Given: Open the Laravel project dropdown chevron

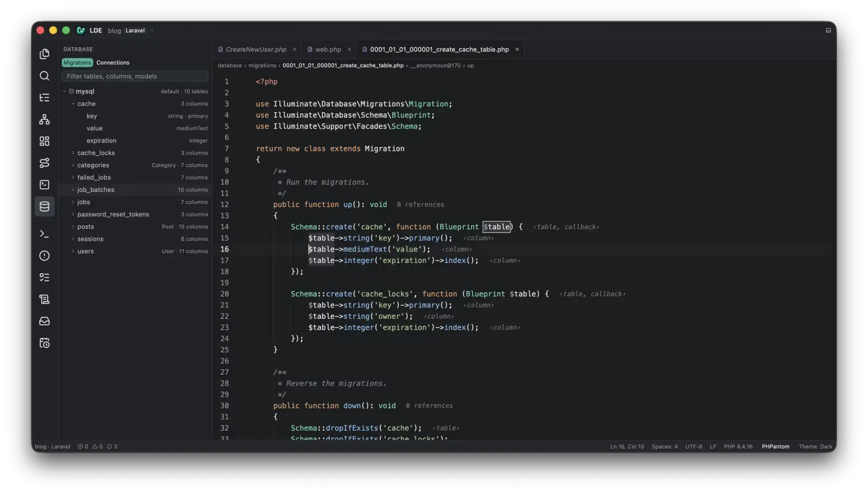Looking at the screenshot, I should click(152, 30).
